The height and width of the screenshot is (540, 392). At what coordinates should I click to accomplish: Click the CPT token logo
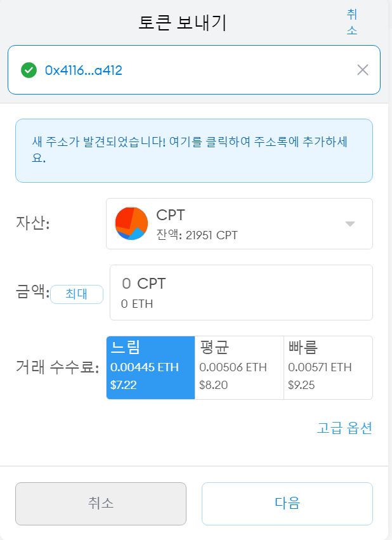coord(131,223)
